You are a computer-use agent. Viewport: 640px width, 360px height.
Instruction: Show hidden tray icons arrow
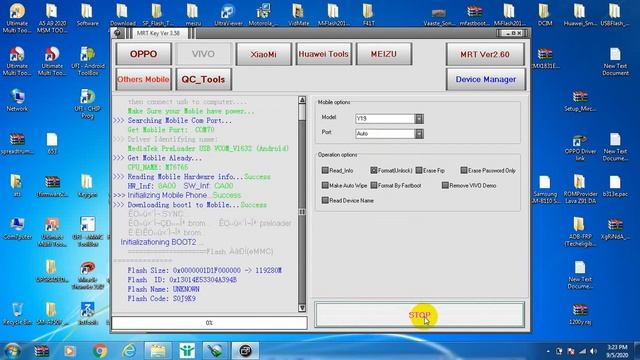coord(548,351)
